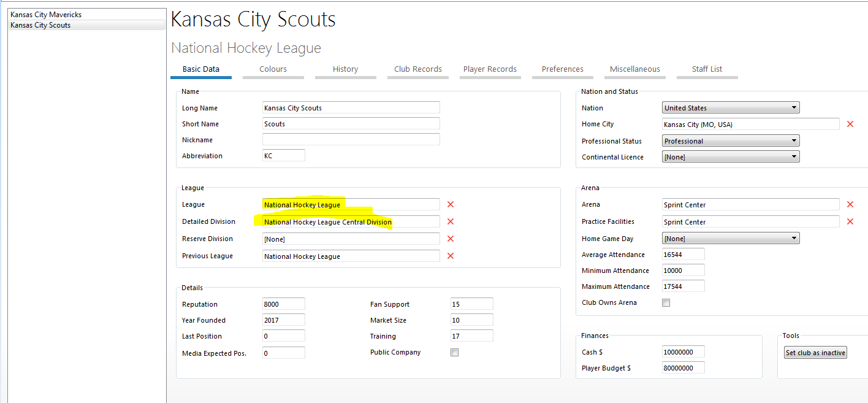Toggle Club Owns Arena checkbox
The image size is (868, 403).
666,302
